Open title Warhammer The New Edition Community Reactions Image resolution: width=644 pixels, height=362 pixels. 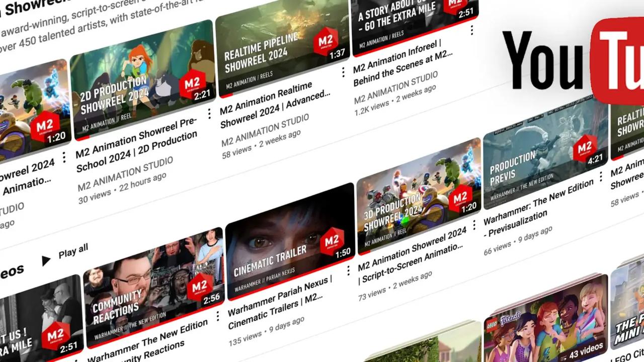148,341
